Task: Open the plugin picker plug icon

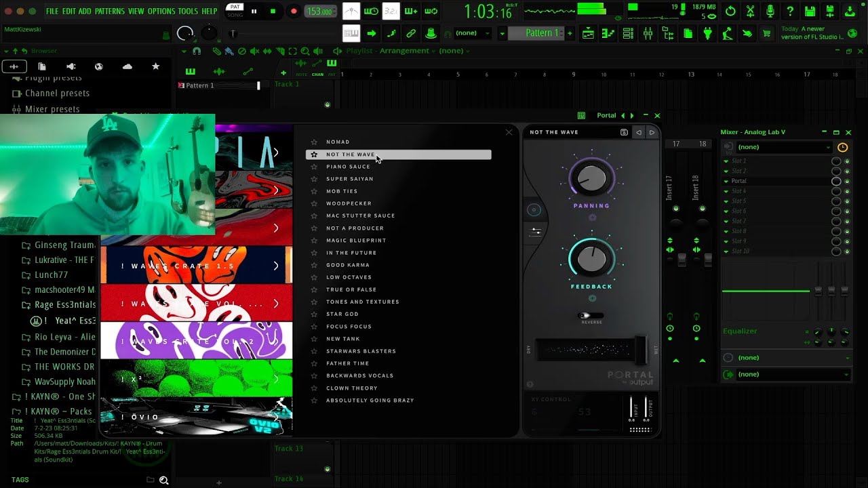Action: (707, 33)
